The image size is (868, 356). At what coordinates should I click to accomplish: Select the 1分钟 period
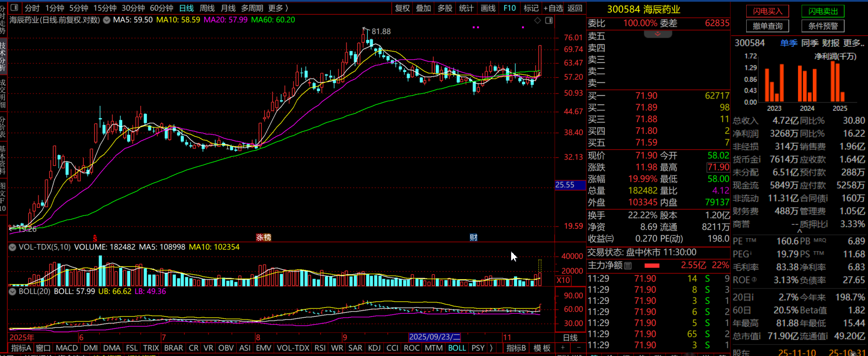tap(55, 8)
